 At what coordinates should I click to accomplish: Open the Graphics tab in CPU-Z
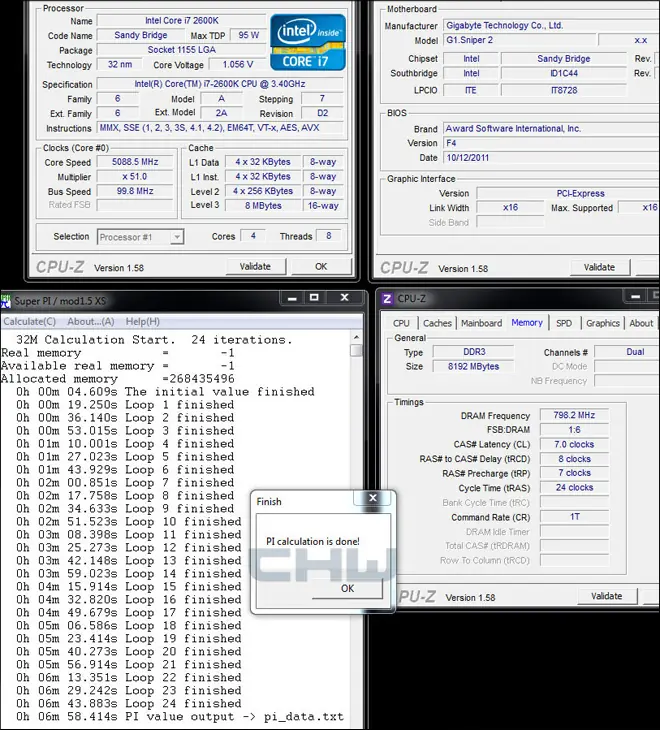(603, 323)
